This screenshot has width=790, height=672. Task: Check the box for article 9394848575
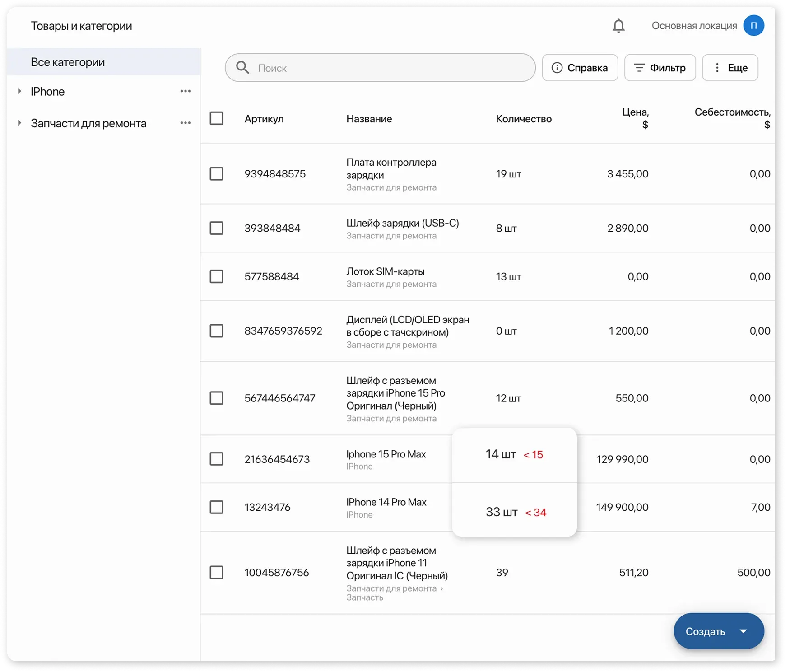click(217, 174)
